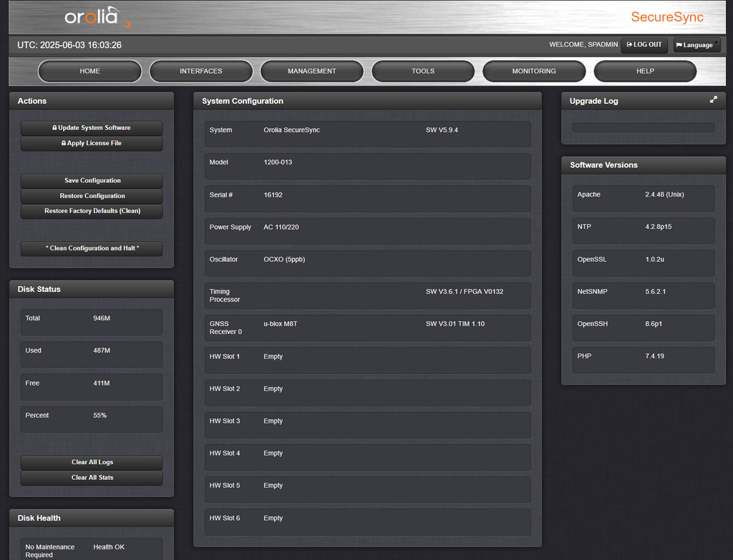Click SW V3.6.1 / FPGA V0132 text

tap(464, 291)
